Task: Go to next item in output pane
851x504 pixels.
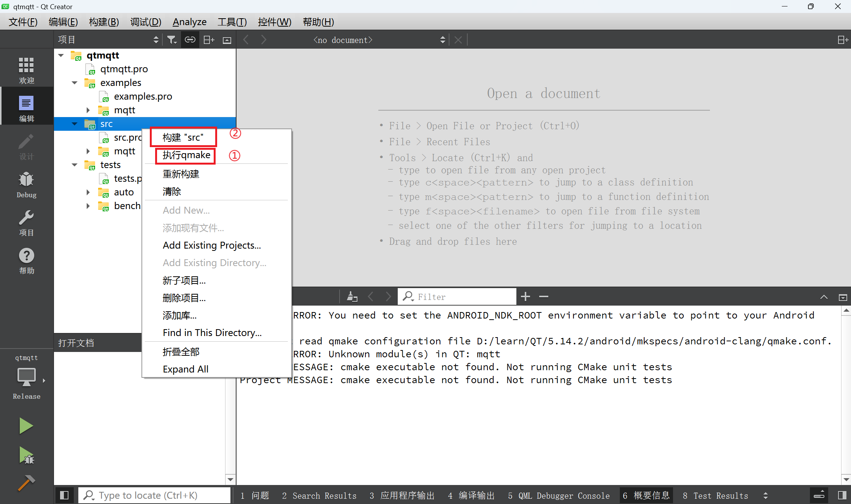Action: point(388,296)
